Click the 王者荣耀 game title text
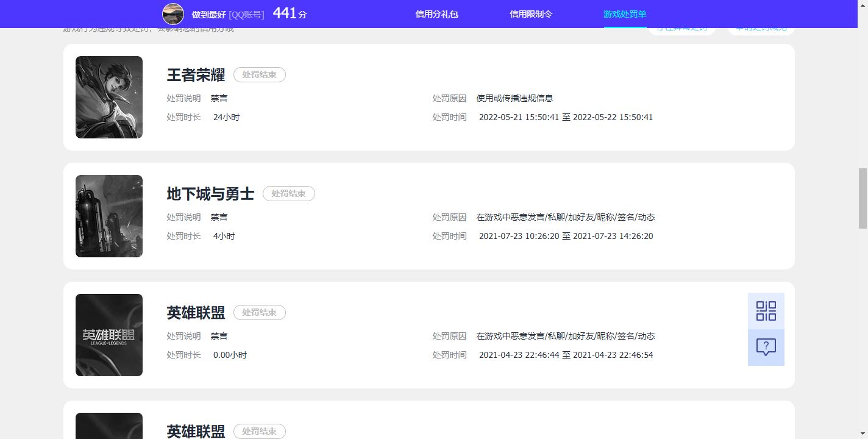 [196, 75]
